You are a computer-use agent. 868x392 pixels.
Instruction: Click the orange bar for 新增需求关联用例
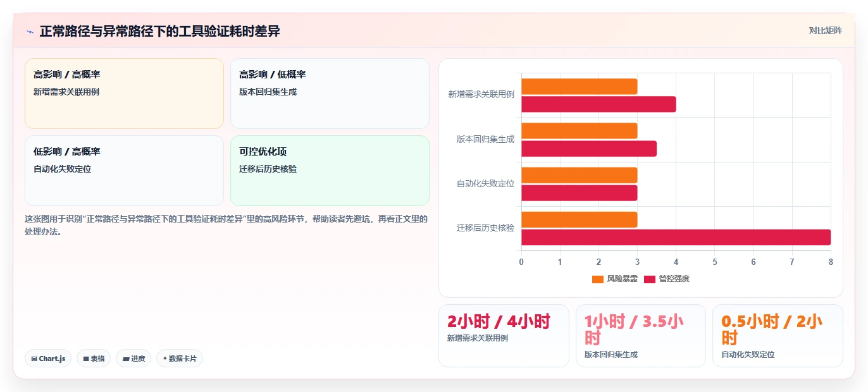(579, 86)
